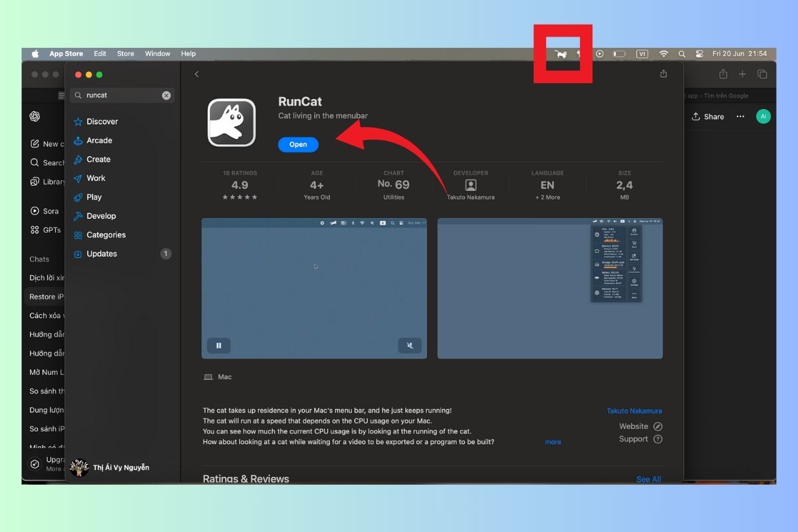Select Updates in the App Store sidebar

pos(122,254)
